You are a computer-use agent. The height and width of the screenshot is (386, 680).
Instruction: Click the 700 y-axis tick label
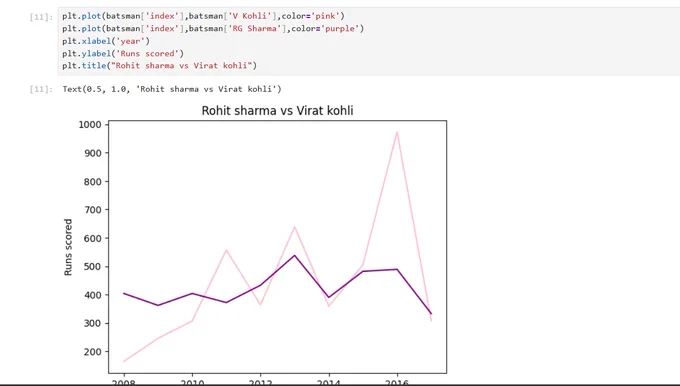(92, 210)
